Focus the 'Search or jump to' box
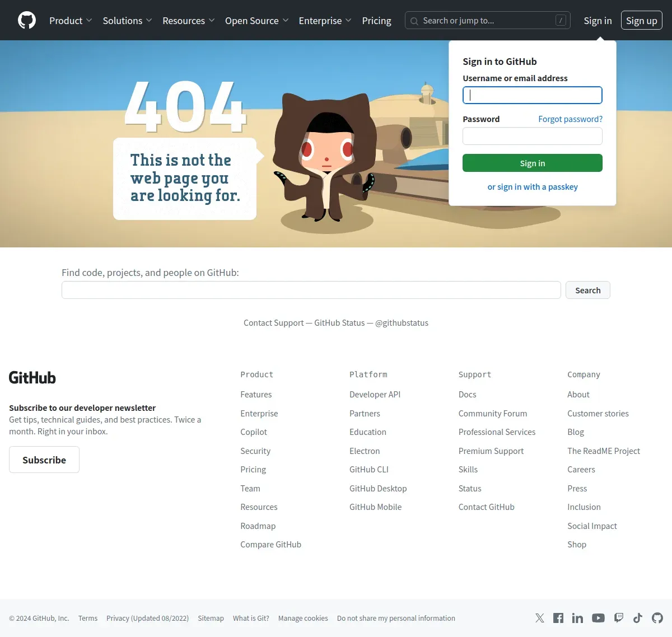This screenshot has width=672, height=637. pos(487,20)
